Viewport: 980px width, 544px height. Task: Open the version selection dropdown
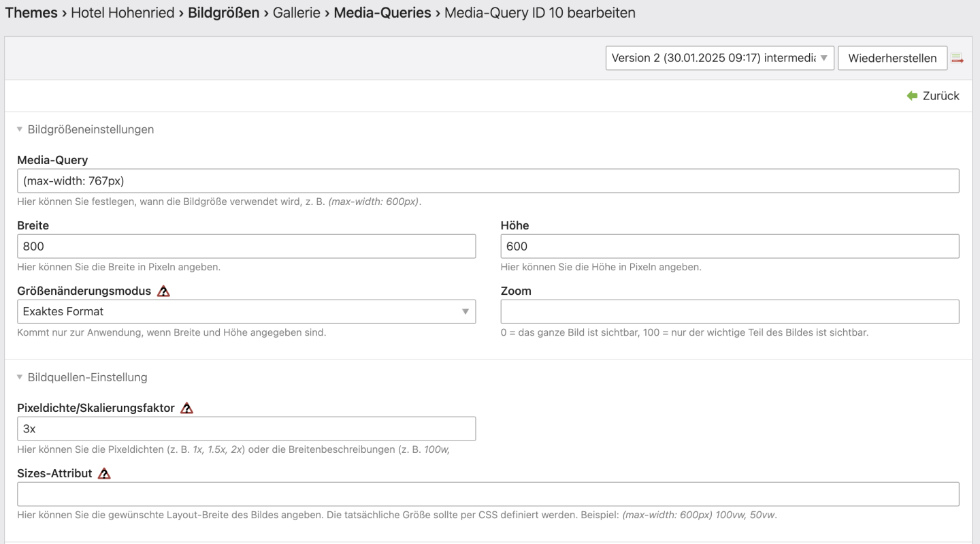(x=719, y=59)
